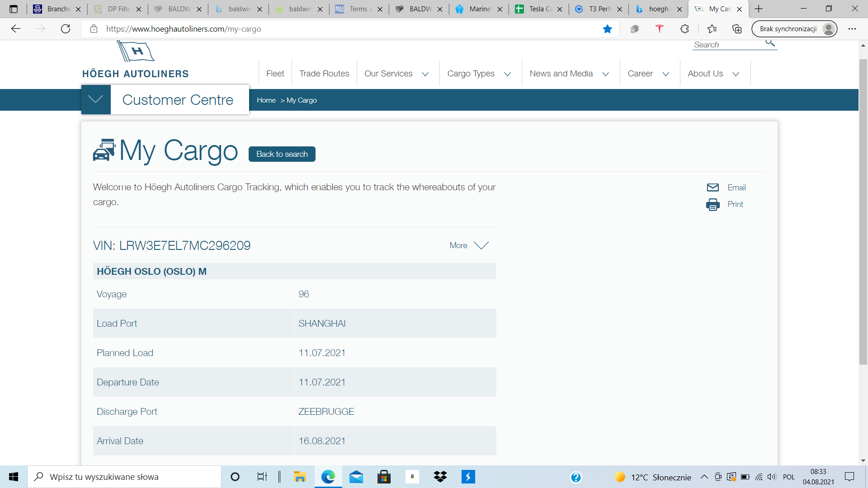The image size is (868, 488).
Task: Click the weather 12°C Słonecznie widget
Action: point(653,477)
